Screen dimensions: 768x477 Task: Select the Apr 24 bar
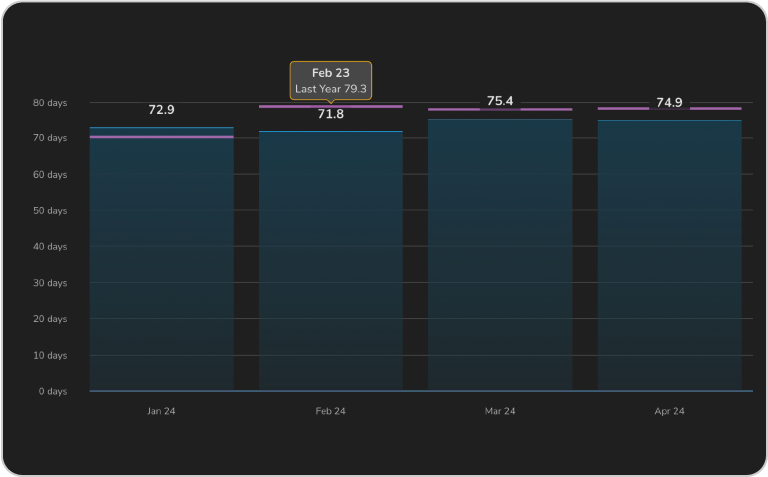pyautogui.click(x=669, y=255)
